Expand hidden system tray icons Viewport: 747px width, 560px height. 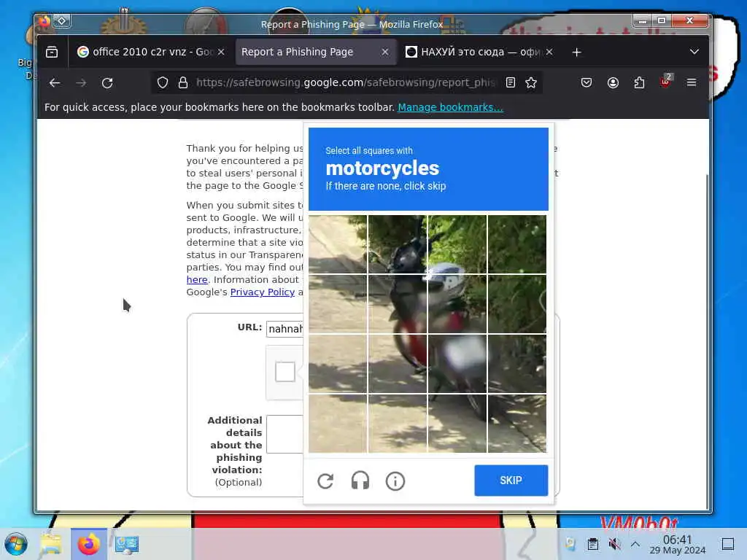[x=635, y=544]
